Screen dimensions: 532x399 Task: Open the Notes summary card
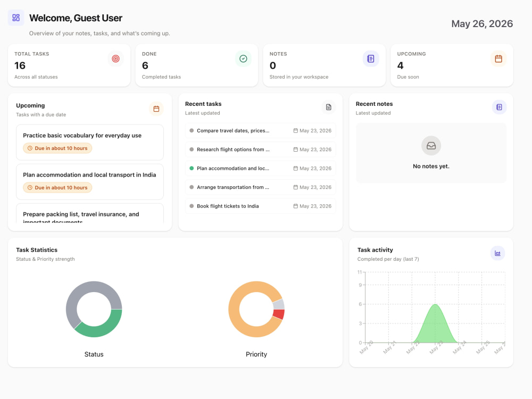325,65
